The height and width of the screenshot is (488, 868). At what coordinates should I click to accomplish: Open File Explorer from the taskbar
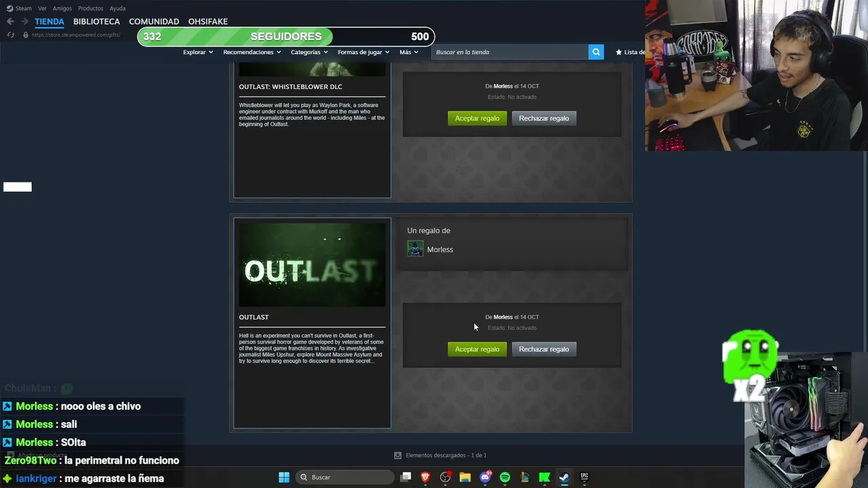click(465, 477)
